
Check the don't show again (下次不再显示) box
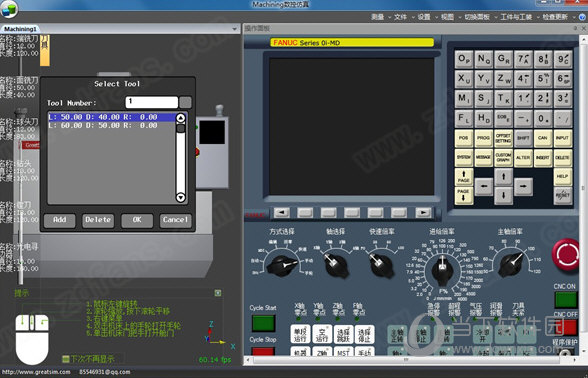[66, 359]
